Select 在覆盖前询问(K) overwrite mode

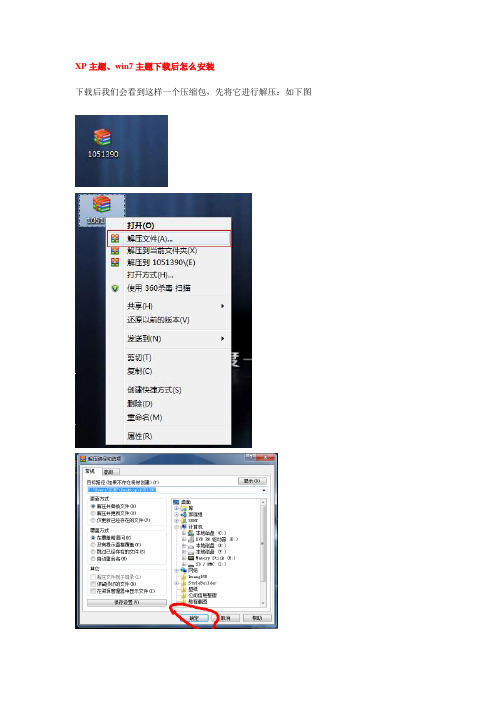point(93,538)
